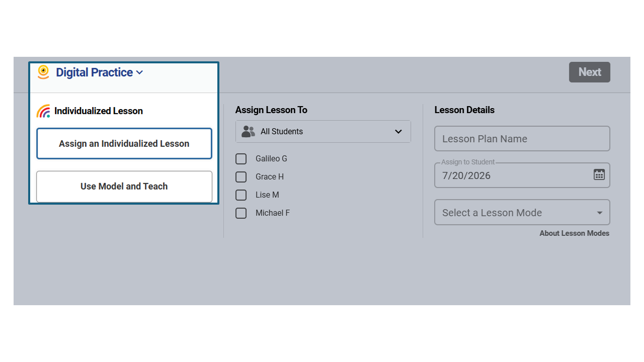
Task: Click the Select a Lesson Mode arrow
Action: click(x=599, y=213)
